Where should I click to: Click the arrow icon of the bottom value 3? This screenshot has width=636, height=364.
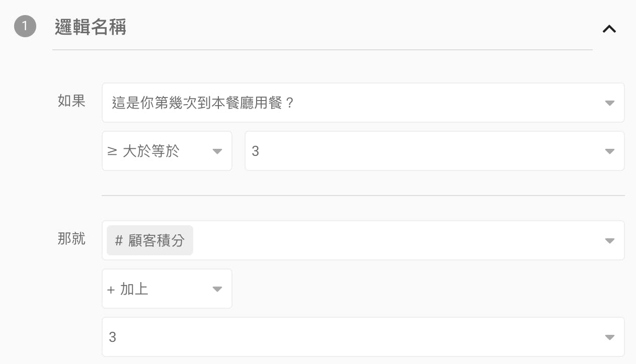click(x=609, y=337)
